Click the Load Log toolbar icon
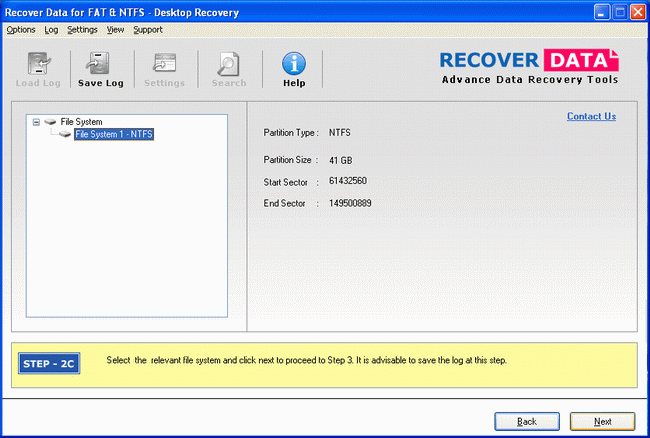Image resolution: width=650 pixels, height=438 pixels. click(36, 64)
